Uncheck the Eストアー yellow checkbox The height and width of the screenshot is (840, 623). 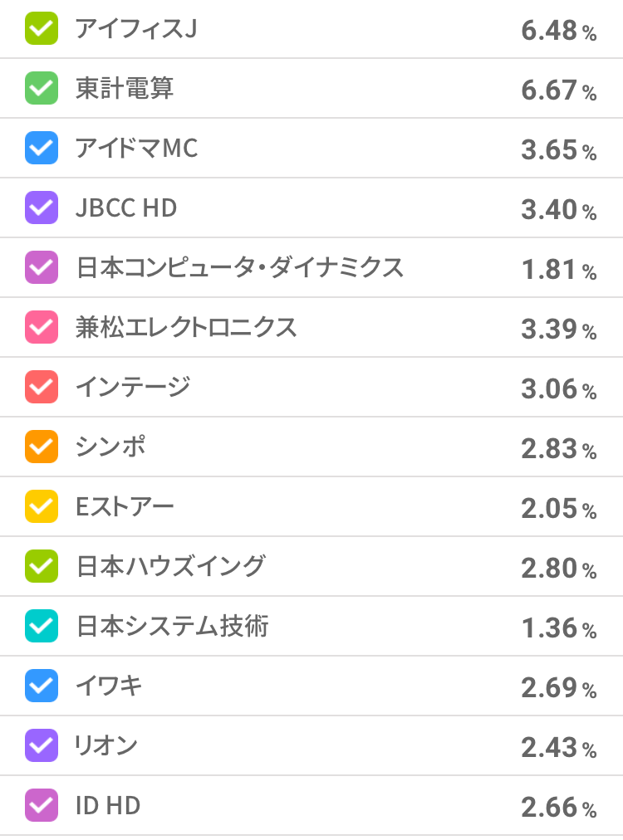pos(42,506)
